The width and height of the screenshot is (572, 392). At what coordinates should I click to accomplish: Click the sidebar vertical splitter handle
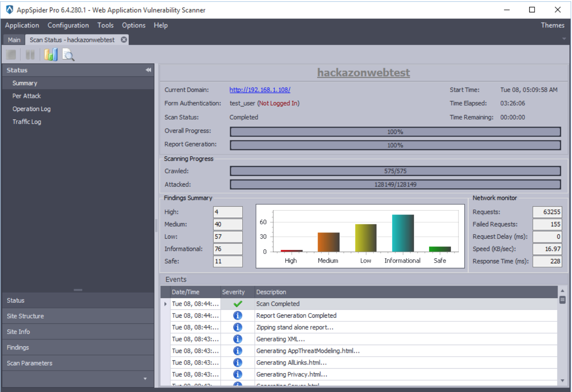pyautogui.click(x=156, y=226)
